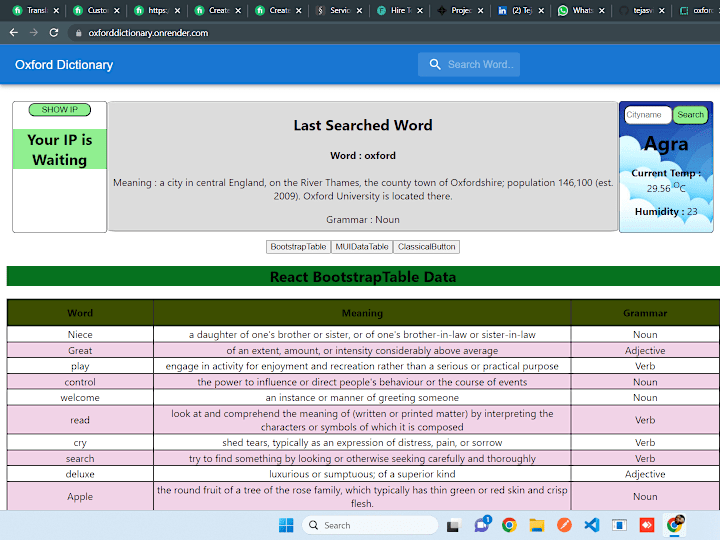
Task: Select the ClassicalButton button
Action: 427,247
